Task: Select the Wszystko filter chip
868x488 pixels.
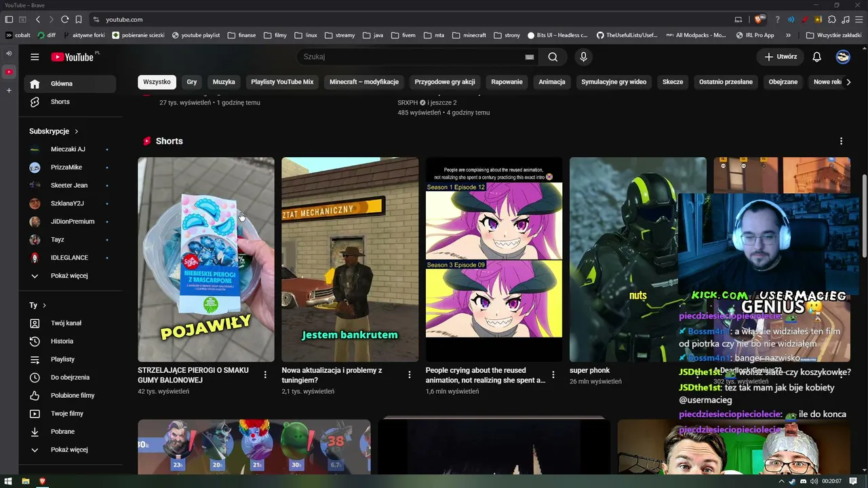Action: pyautogui.click(x=157, y=82)
